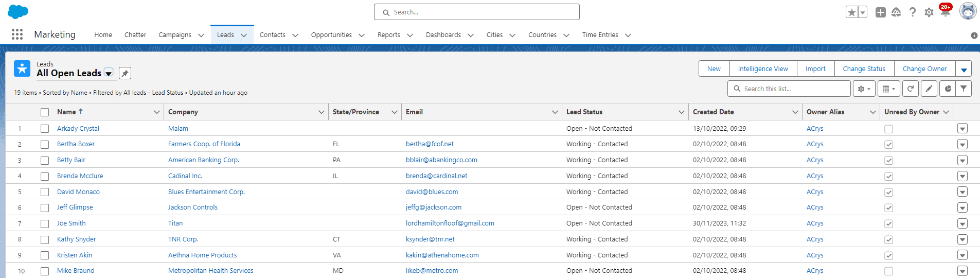The height and width of the screenshot is (278, 980).
Task: Open the Favorites star icon
Action: (x=852, y=12)
